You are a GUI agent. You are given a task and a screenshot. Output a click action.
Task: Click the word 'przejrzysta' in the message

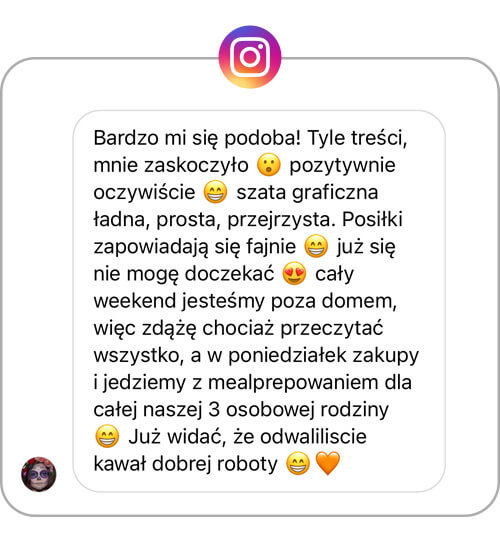[279, 220]
